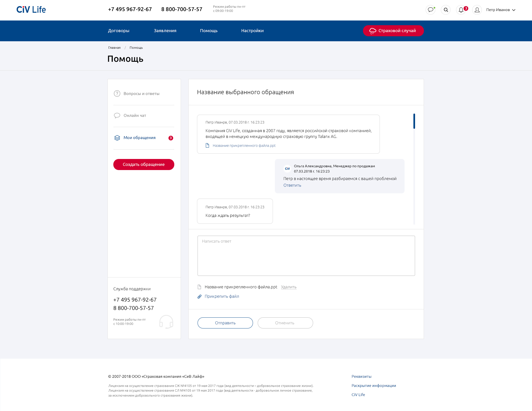Go to Настройки section
The image size is (532, 411).
[x=252, y=31]
